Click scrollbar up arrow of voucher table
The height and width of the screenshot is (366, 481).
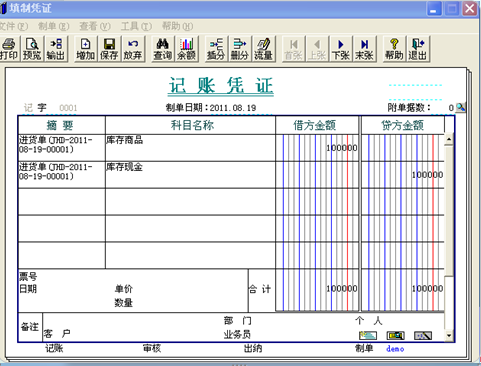click(449, 140)
